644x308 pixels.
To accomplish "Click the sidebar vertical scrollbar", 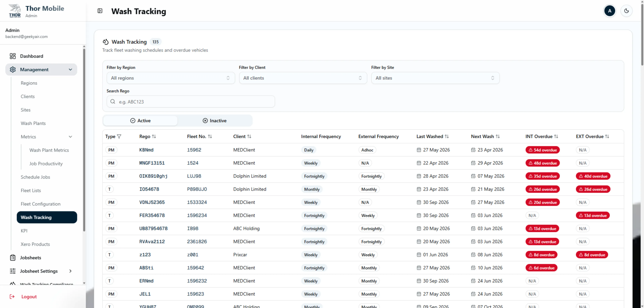I will [84, 140].
